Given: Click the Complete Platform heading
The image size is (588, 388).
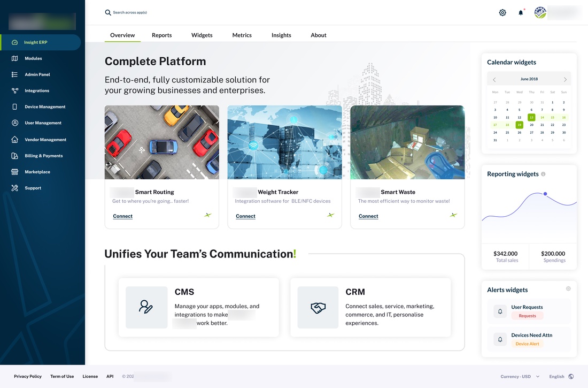Looking at the screenshot, I should 155,61.
